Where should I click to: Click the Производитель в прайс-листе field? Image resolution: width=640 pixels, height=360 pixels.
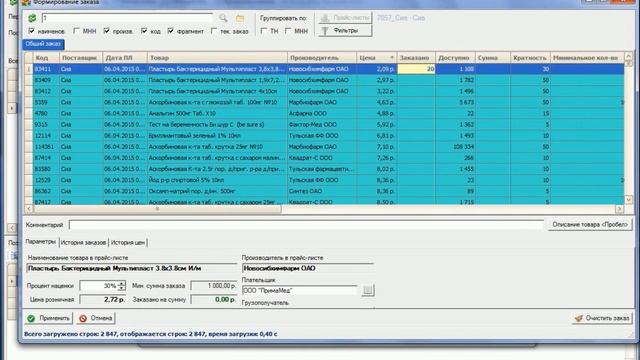tap(308, 269)
